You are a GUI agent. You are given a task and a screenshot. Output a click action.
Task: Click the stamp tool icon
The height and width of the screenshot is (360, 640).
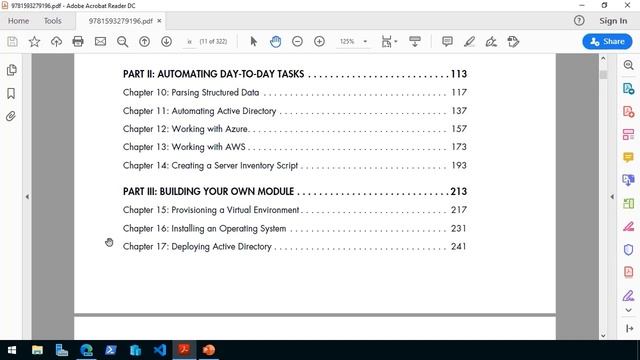point(513,41)
